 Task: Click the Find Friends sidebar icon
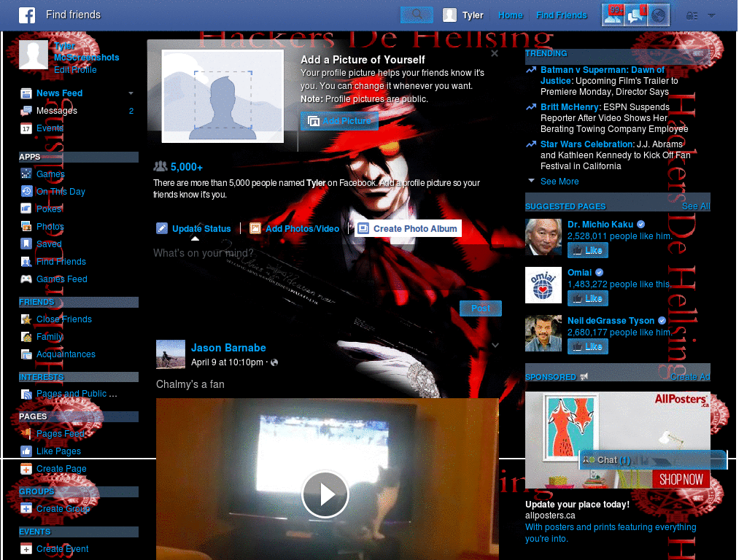[x=26, y=262]
